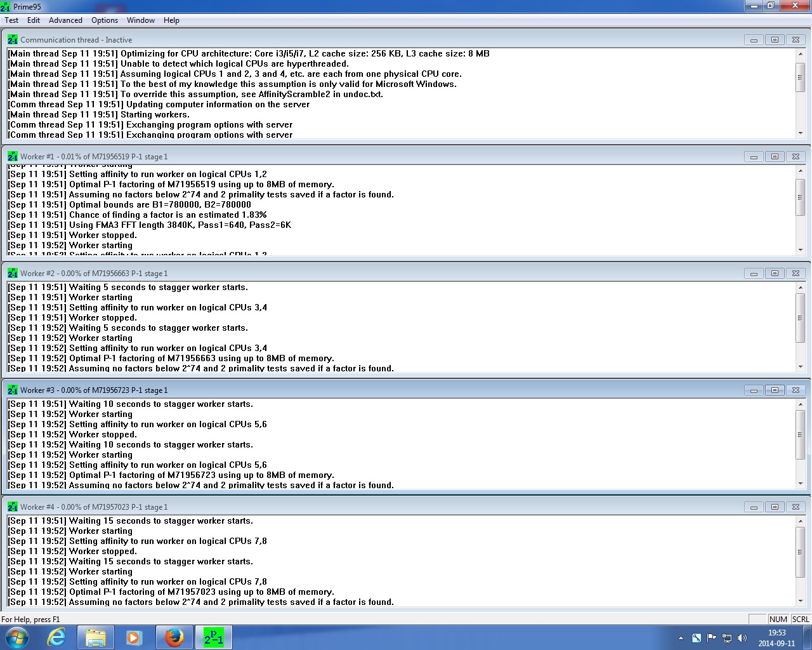The height and width of the screenshot is (650, 812).
Task: Click the Communication thread window icon
Action: coord(13,39)
